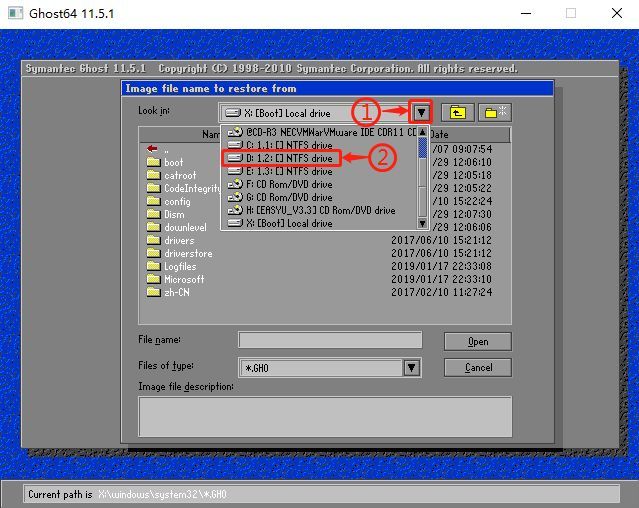Select the Dism folder icon
The width and height of the screenshot is (639, 508).
(153, 214)
